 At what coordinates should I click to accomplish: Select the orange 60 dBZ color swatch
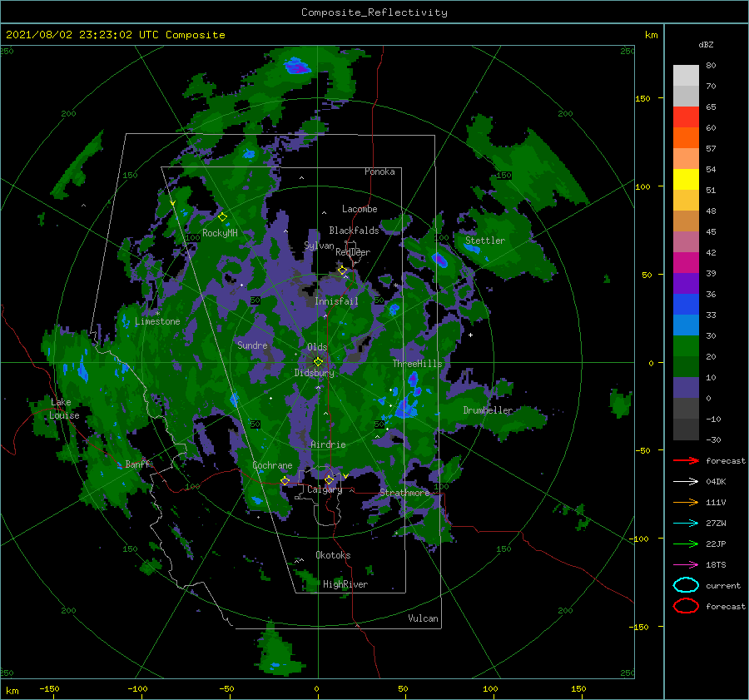686,137
